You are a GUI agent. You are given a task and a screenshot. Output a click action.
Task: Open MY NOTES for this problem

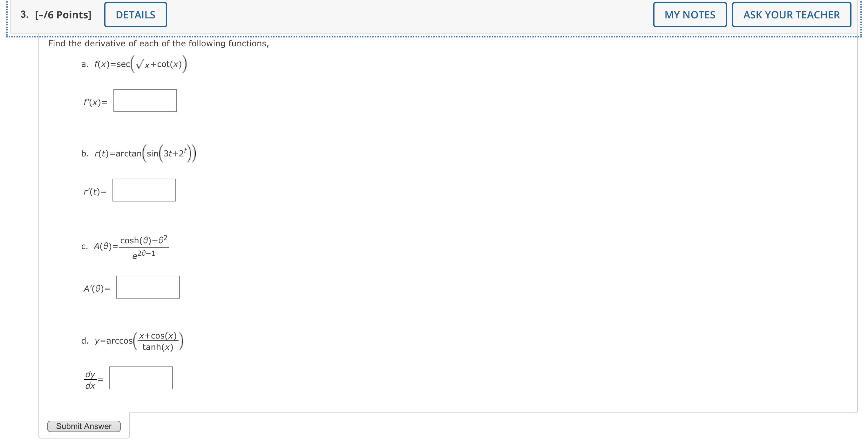pyautogui.click(x=689, y=14)
